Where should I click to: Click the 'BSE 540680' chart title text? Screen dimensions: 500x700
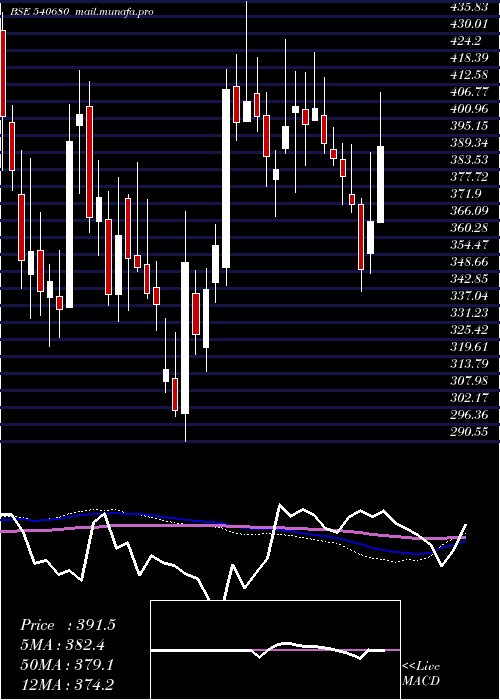click(39, 12)
